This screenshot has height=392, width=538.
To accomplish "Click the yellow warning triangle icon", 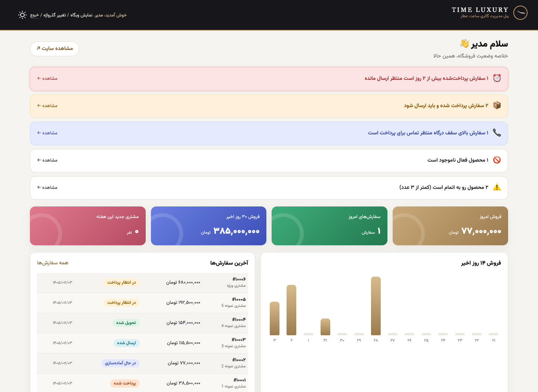I will click(497, 187).
